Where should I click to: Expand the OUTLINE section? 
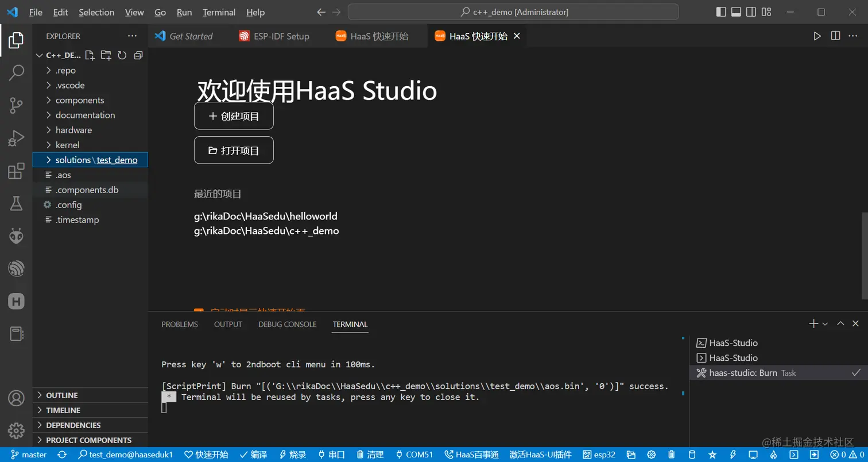[90, 395]
